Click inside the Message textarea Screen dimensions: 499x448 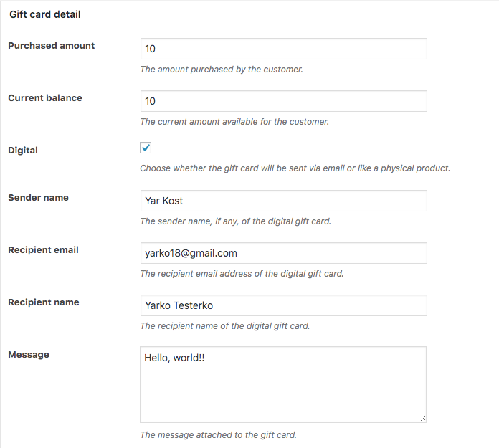(283, 384)
